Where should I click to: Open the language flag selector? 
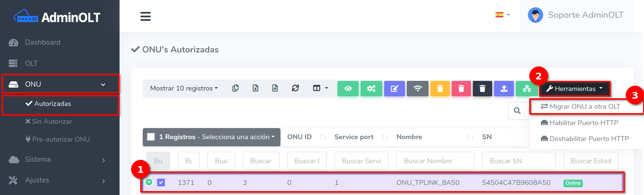(502, 15)
